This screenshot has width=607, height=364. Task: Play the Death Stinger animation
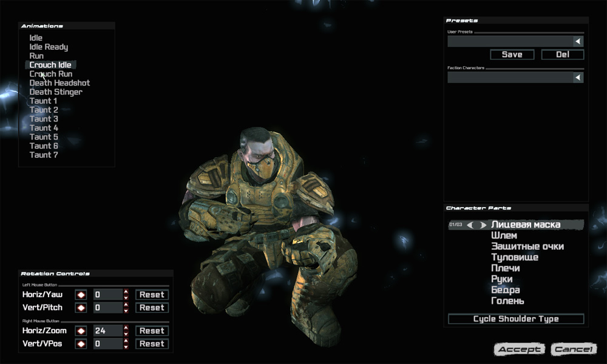pyautogui.click(x=56, y=92)
